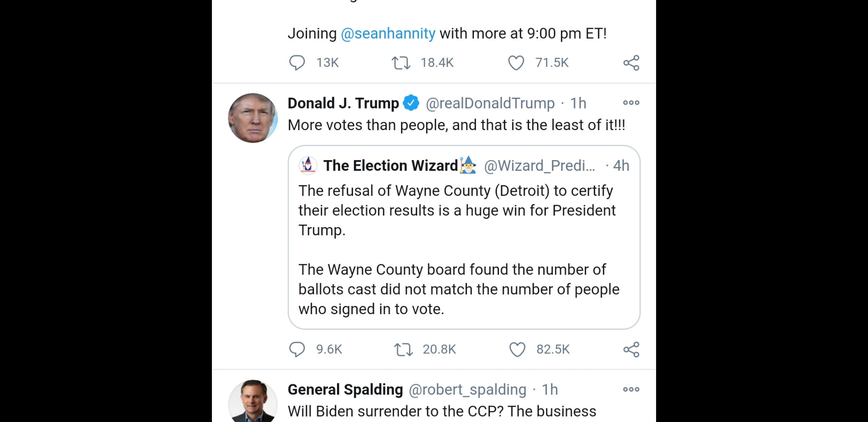This screenshot has width=868, height=422.
Task: Like the tweet with 71.5K likes
Action: [516, 63]
